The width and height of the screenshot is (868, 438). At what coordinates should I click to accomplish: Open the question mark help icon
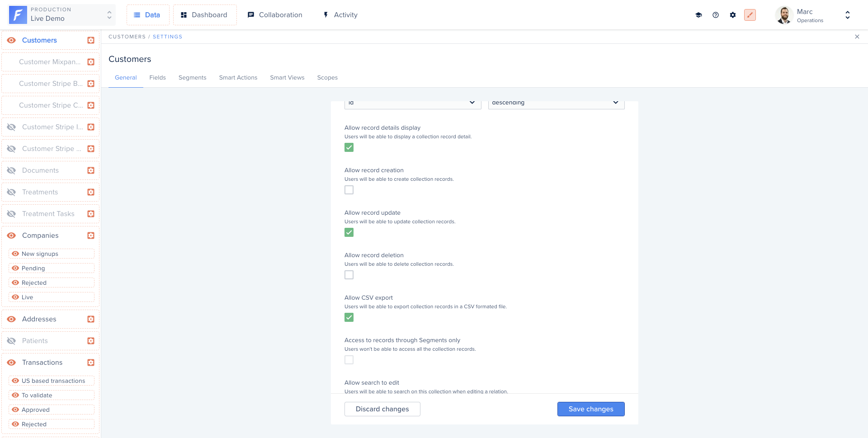[716, 15]
